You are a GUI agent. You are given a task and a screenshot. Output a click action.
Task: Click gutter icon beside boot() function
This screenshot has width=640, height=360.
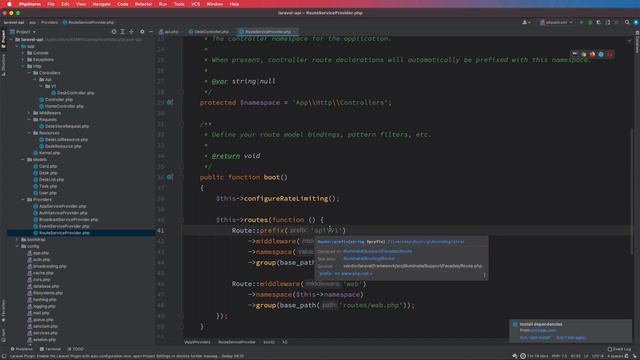(170, 177)
